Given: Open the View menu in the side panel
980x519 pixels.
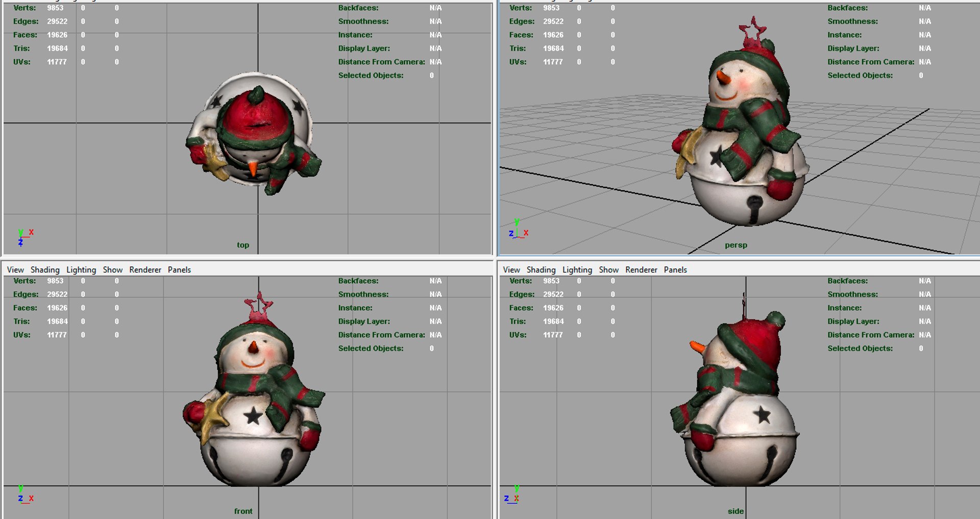Looking at the screenshot, I should tap(511, 269).
